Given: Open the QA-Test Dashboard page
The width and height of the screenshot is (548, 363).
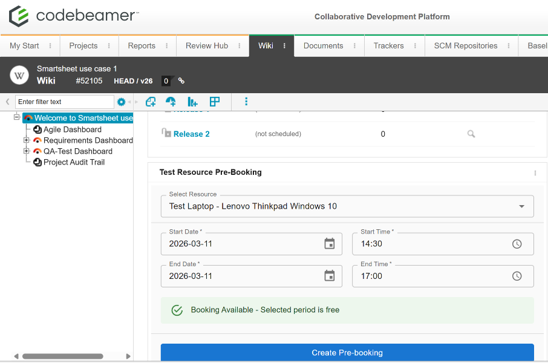Looking at the screenshot, I should coord(78,151).
